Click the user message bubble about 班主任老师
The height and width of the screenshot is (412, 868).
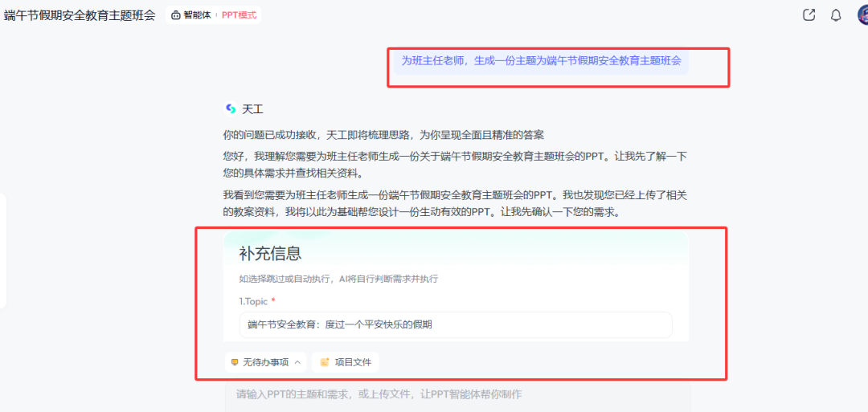(541, 61)
